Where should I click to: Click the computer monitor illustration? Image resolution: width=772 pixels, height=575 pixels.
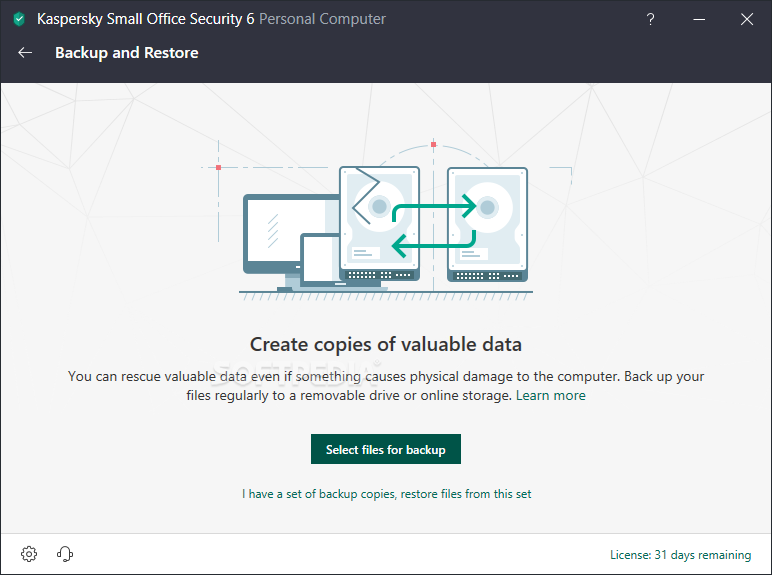click(x=286, y=234)
